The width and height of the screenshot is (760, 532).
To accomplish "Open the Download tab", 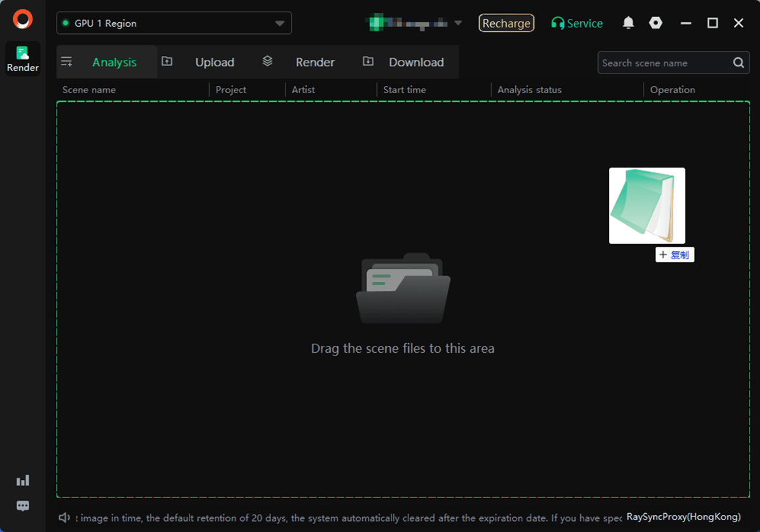I will 415,63.
